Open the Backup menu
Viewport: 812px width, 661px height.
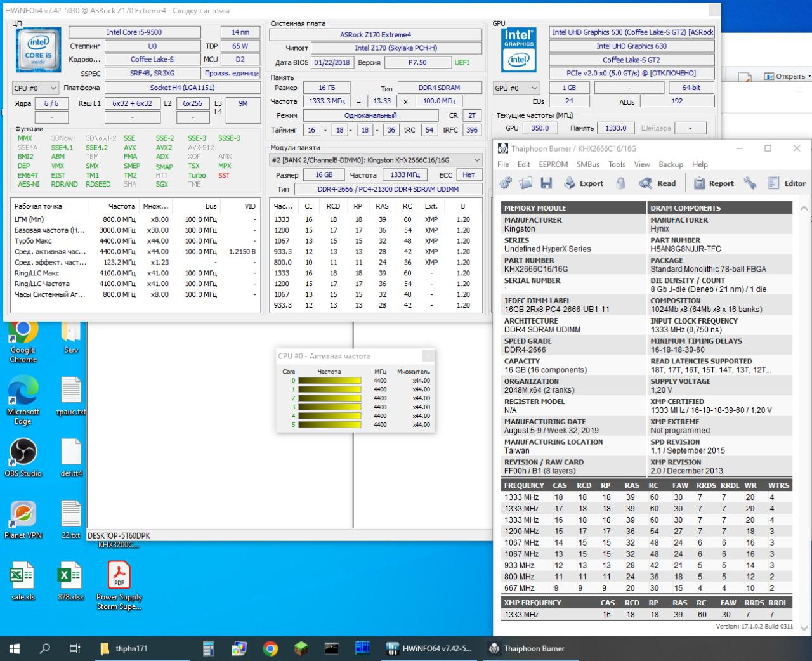click(671, 164)
